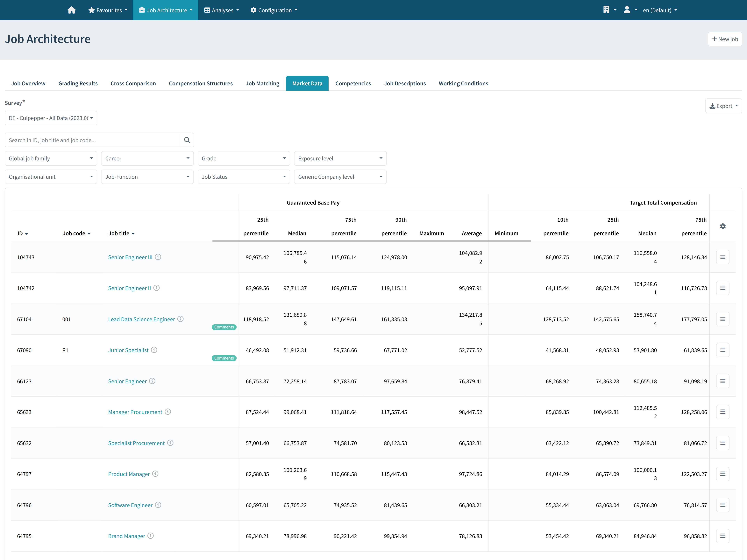Open the Software Engineer job link
The width and height of the screenshot is (747, 560).
click(x=130, y=505)
